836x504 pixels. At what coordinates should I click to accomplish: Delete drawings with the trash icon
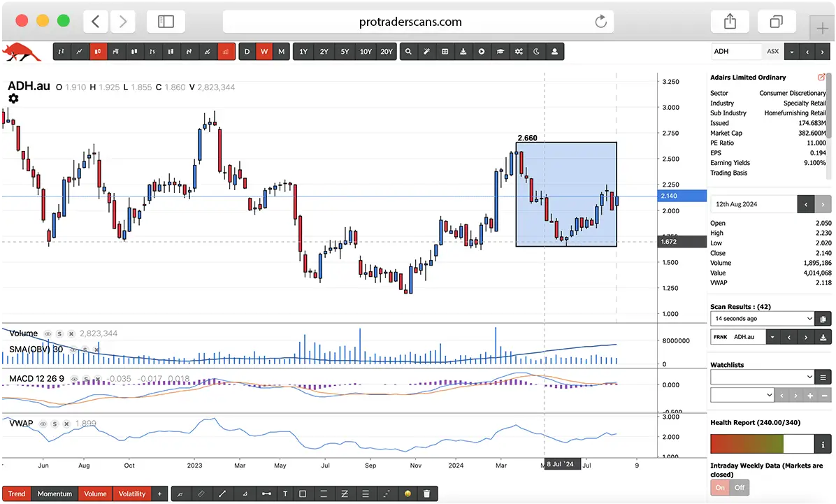point(426,494)
